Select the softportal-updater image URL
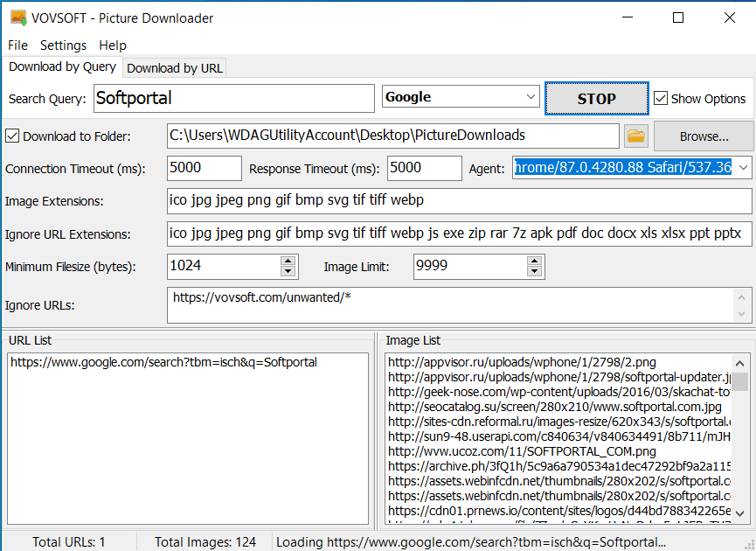756x551 pixels. click(x=559, y=377)
